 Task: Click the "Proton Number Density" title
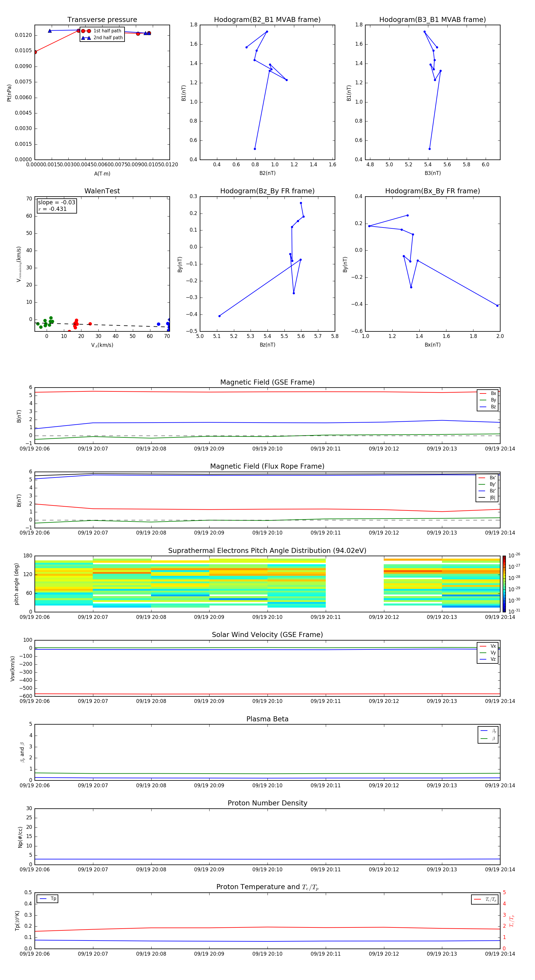coord(267,803)
